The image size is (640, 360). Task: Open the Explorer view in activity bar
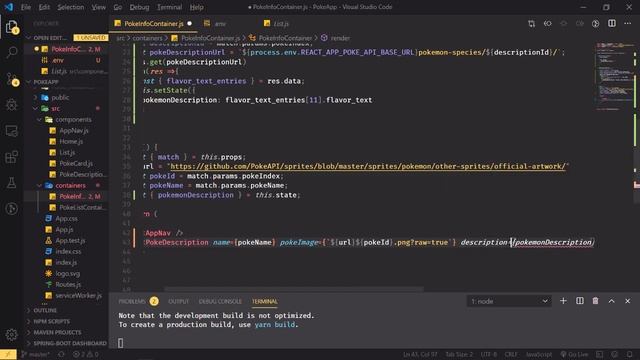pos(11,27)
